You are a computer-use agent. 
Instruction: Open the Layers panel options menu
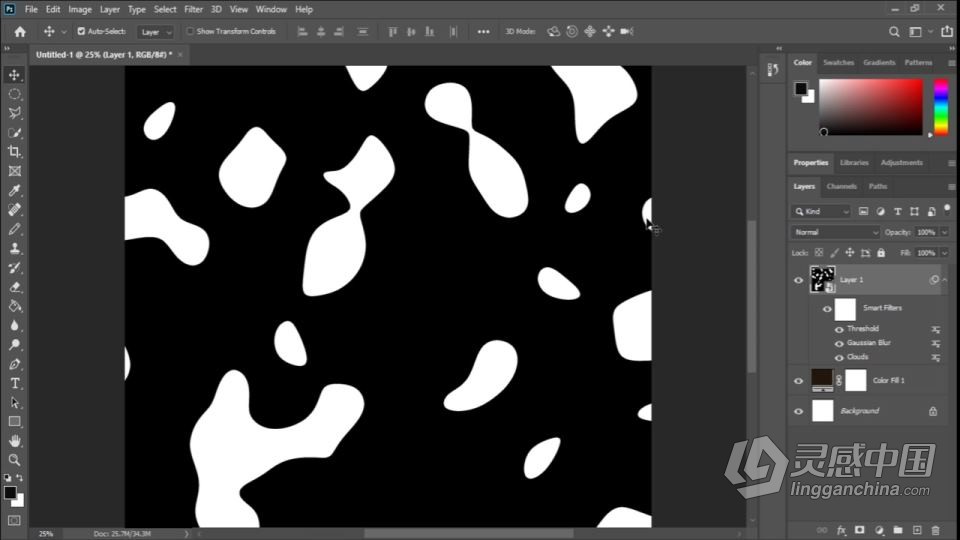[951, 187]
